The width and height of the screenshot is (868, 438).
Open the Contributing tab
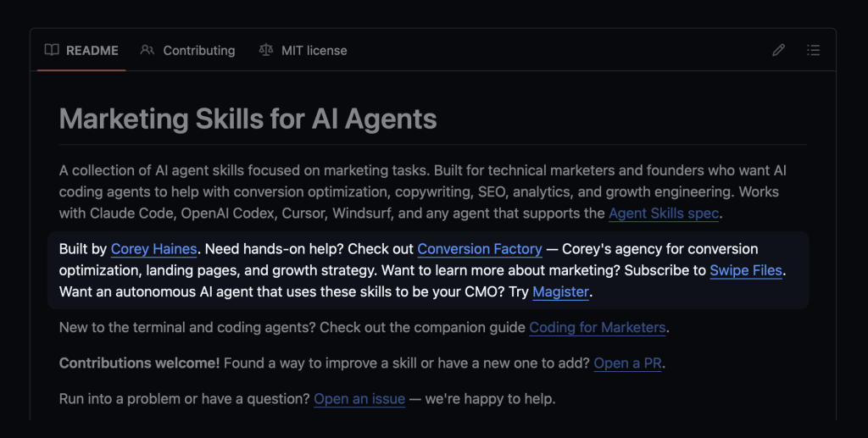(187, 50)
